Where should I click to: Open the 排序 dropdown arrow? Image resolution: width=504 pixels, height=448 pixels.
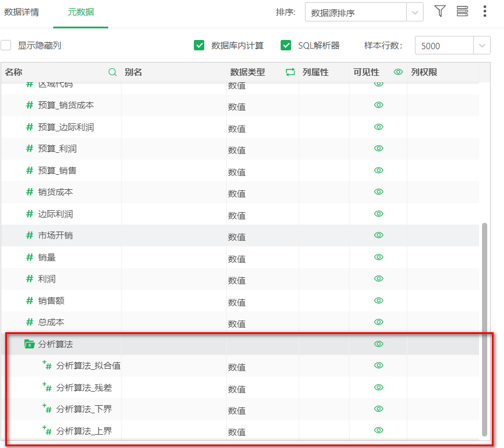pyautogui.click(x=415, y=12)
